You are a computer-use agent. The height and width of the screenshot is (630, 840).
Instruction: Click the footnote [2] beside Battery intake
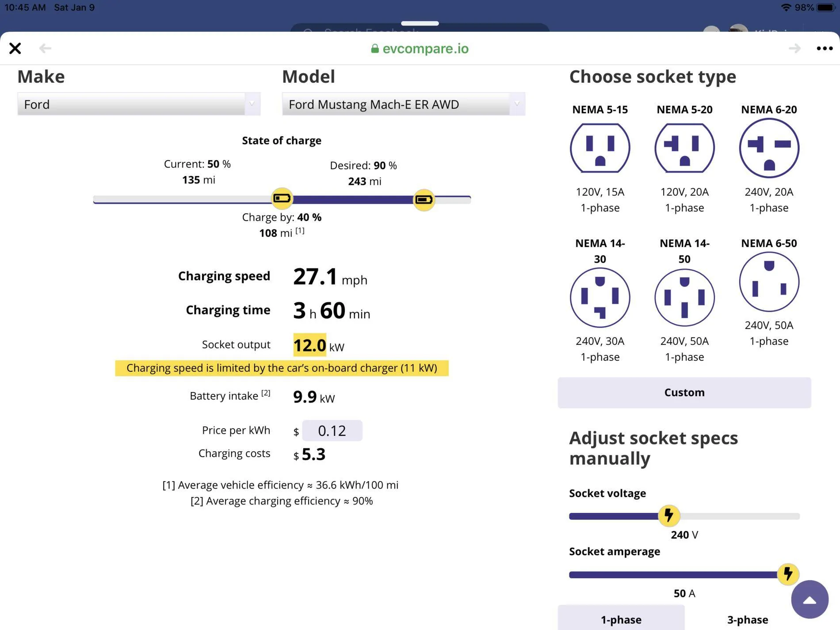[266, 393]
